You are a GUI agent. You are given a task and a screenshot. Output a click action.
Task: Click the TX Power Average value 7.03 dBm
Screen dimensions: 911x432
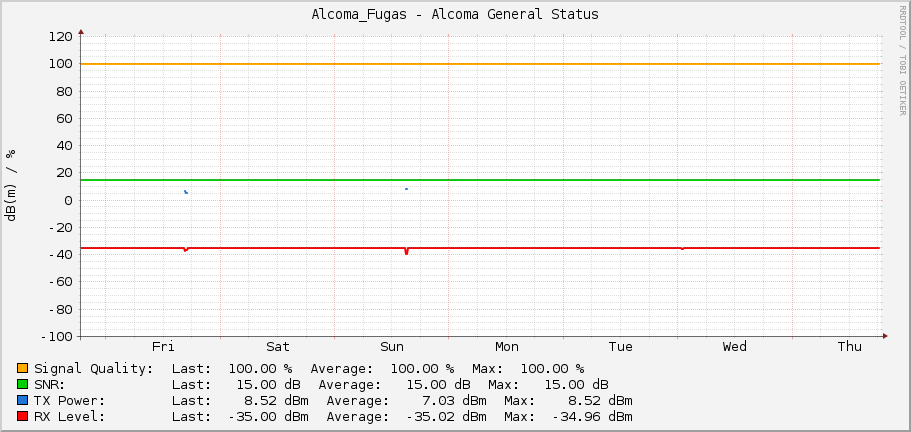coord(454,401)
